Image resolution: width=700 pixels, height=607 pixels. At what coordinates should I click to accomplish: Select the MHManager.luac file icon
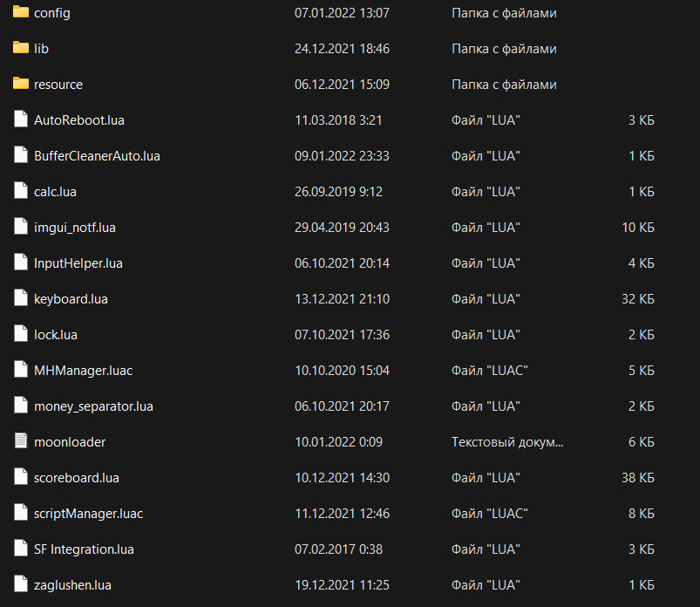click(21, 370)
